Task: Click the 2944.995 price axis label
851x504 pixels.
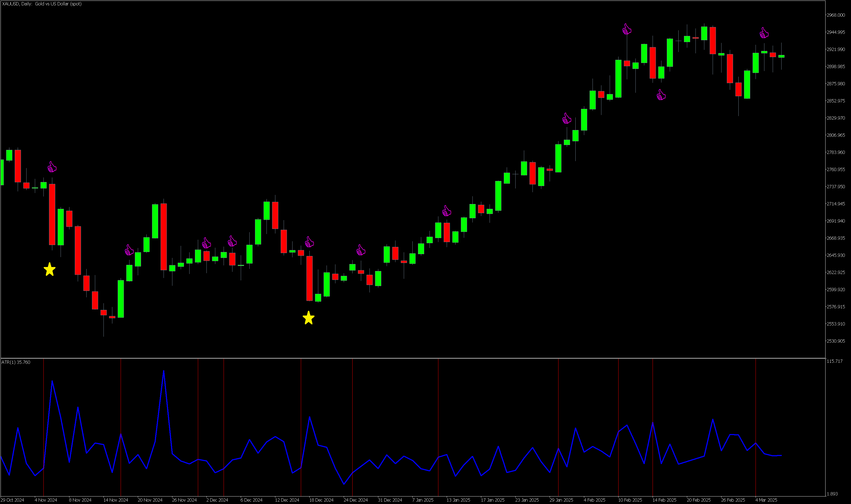Action: pyautogui.click(x=836, y=32)
